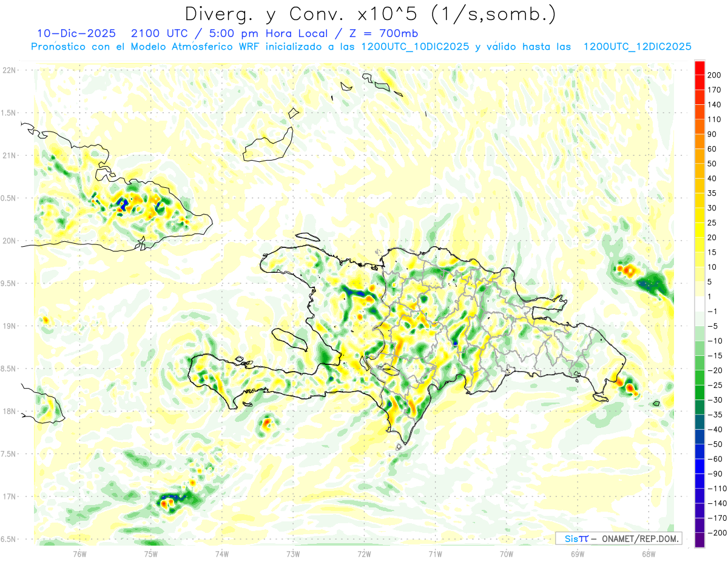Image resolution: width=728 pixels, height=562 pixels.
Task: Click the '140' value on the color scale
Action: coord(714,104)
